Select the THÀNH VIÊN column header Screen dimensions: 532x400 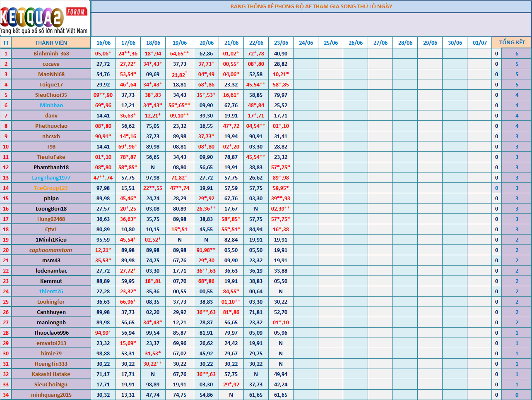(x=51, y=43)
